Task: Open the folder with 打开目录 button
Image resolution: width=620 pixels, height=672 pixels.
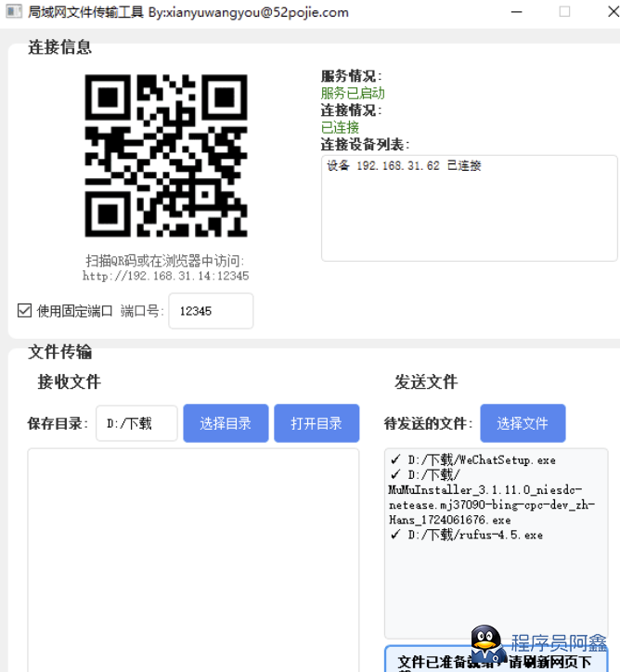Action: click(x=316, y=423)
